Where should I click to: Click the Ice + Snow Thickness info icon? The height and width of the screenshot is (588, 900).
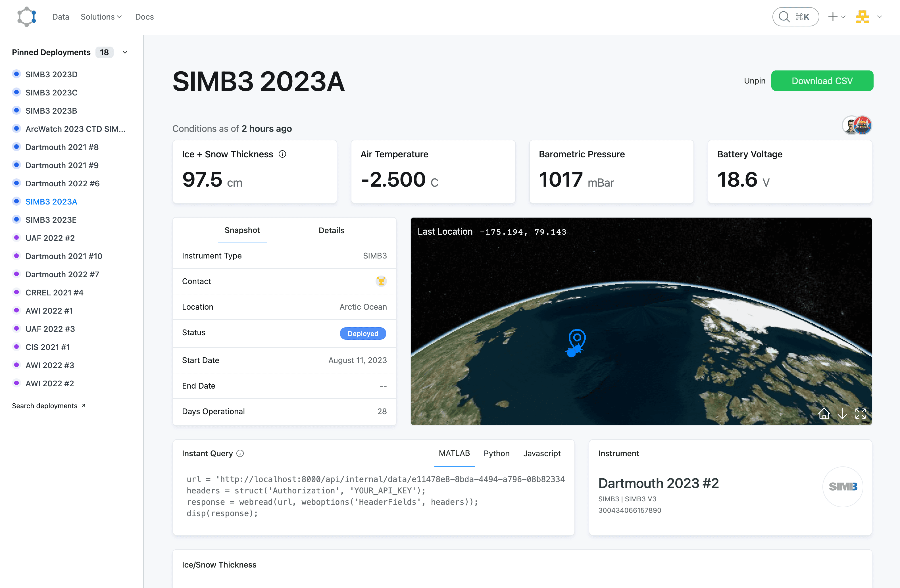point(282,154)
